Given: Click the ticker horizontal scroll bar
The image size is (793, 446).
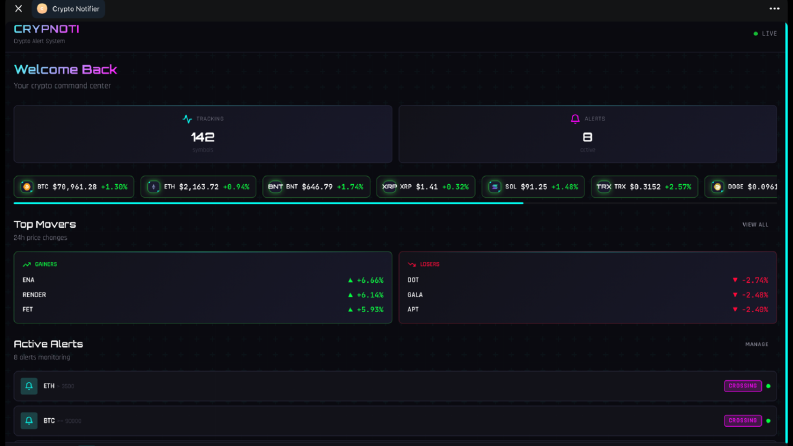Looking at the screenshot, I should coord(268,203).
